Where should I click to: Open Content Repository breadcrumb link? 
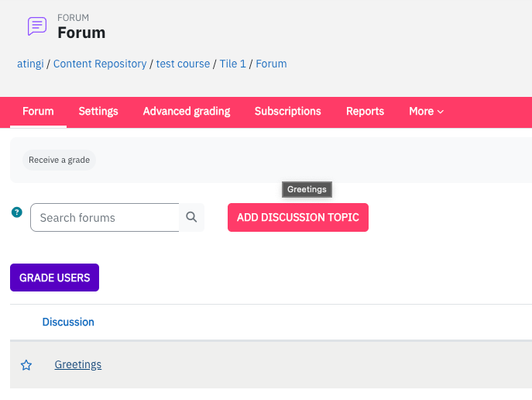tap(100, 64)
